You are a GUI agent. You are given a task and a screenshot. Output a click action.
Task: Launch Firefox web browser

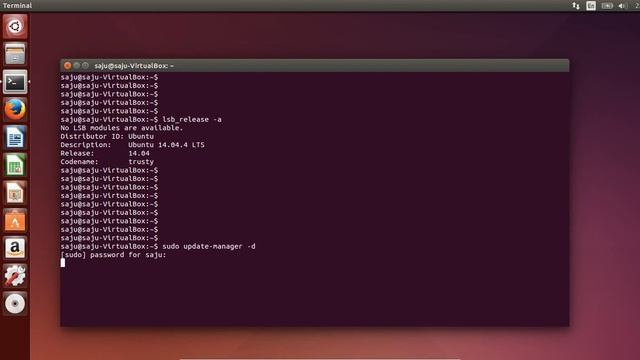point(15,109)
